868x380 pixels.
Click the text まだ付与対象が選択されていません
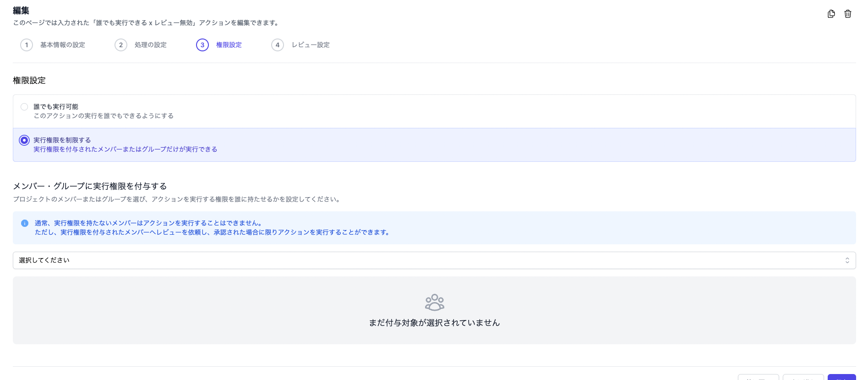434,323
